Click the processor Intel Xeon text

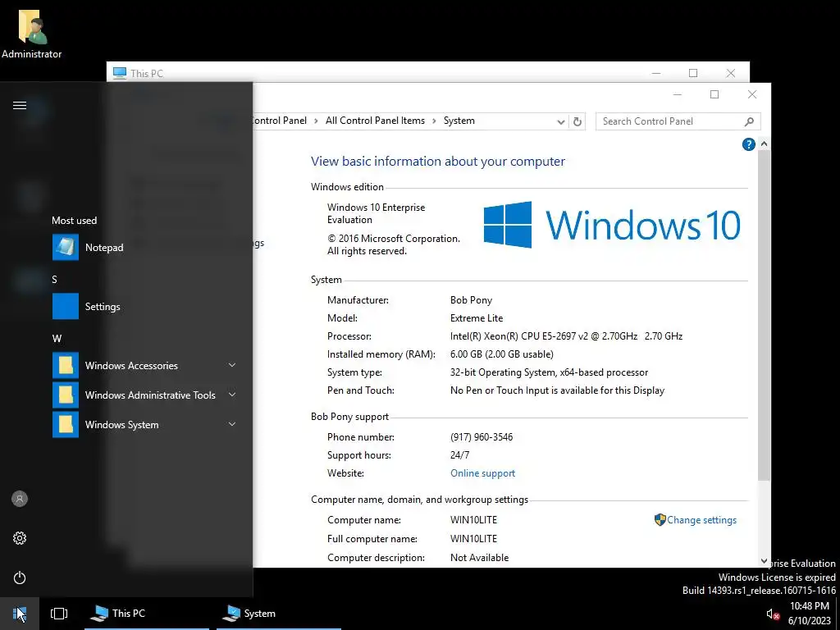(566, 336)
